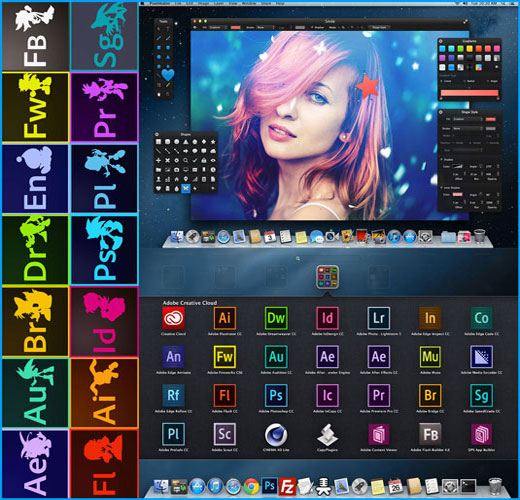This screenshot has width=520, height=500.
Task: Click the Shape Style button in toolbar
Action: (379, 27)
